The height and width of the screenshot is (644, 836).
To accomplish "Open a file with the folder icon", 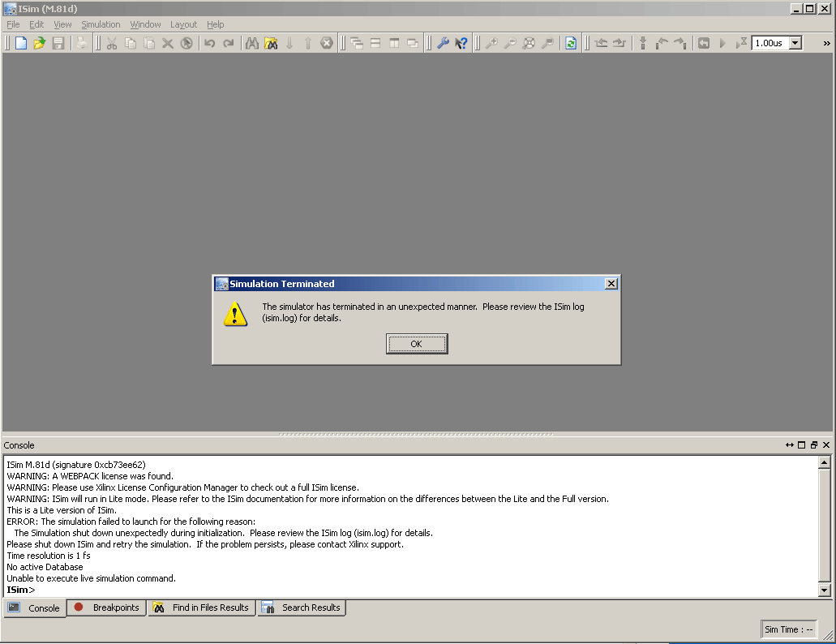I will pyautogui.click(x=40, y=43).
